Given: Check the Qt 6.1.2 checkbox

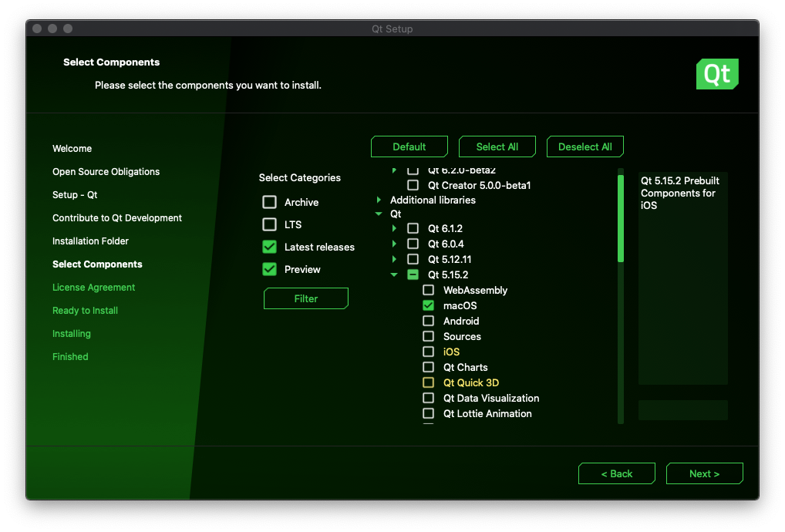Looking at the screenshot, I should point(413,228).
